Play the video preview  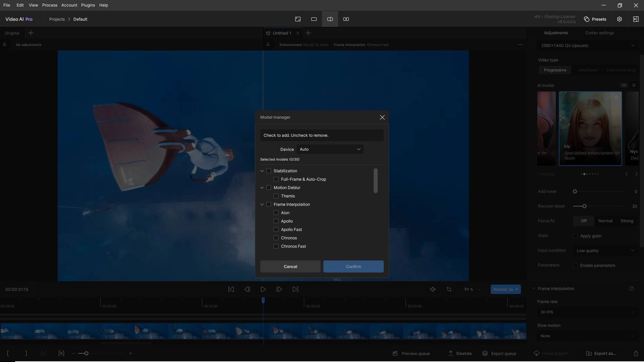263,289
